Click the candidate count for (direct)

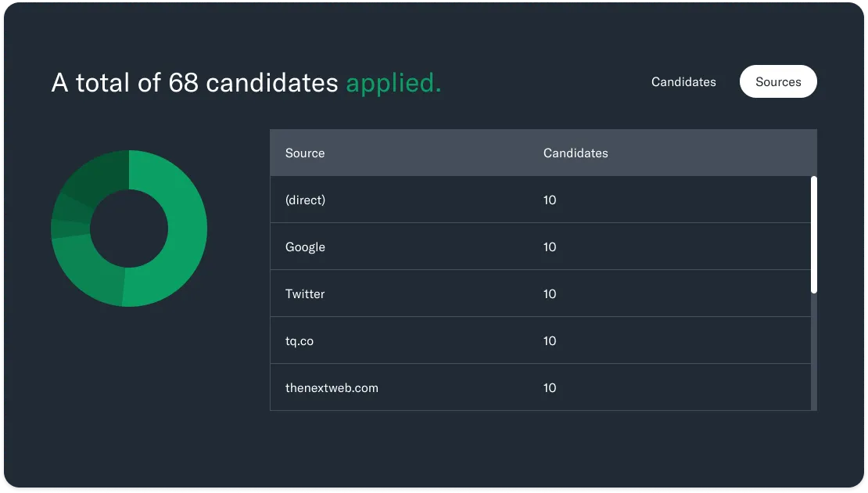(550, 200)
